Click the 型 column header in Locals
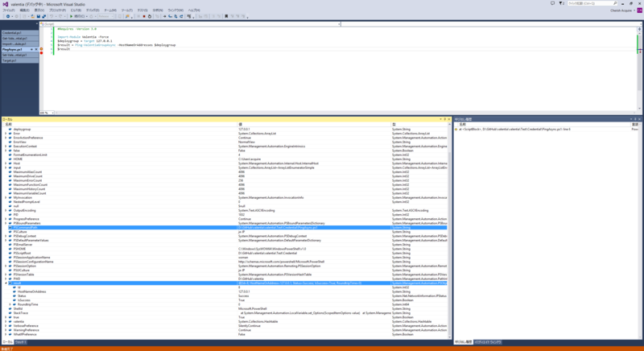Viewport: 644px width, 351px height. click(419, 125)
